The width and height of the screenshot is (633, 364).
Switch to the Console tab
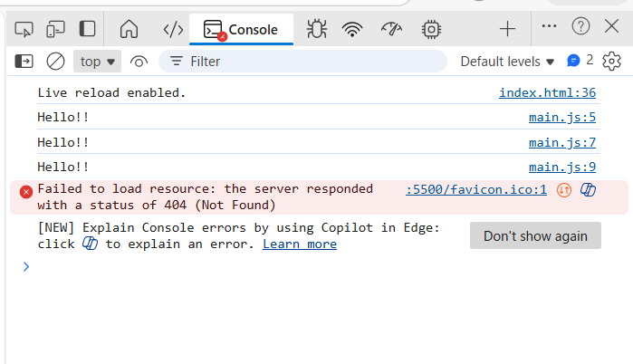(x=241, y=30)
